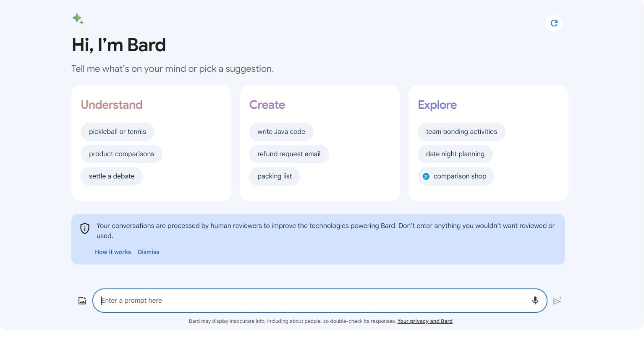Pick the 'settle a debate' suggestion
The image size is (644, 338).
tap(112, 176)
